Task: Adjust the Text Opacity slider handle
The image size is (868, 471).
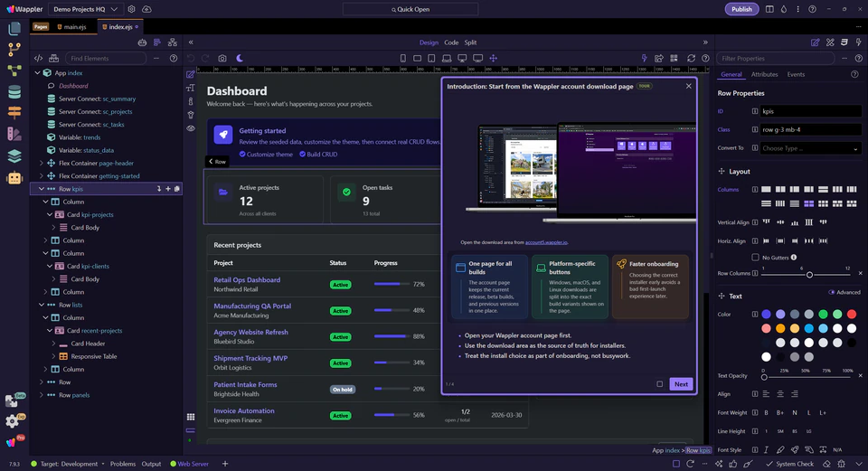Action: (x=764, y=377)
